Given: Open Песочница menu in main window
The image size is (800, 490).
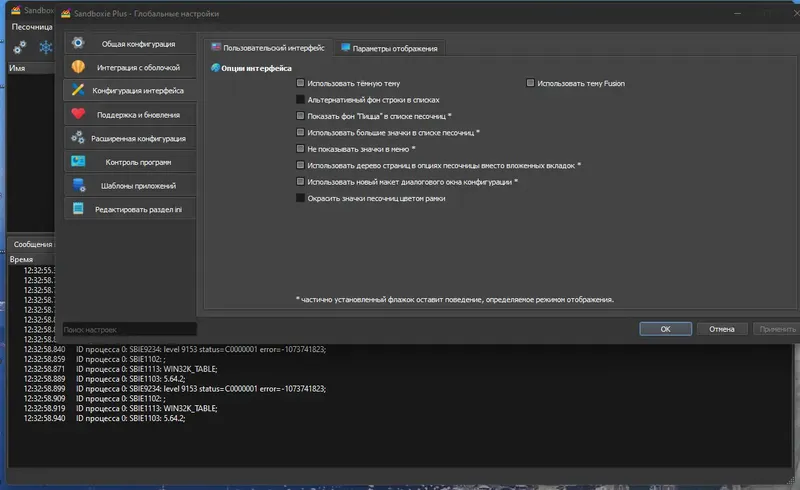Looking at the screenshot, I should [x=32, y=27].
